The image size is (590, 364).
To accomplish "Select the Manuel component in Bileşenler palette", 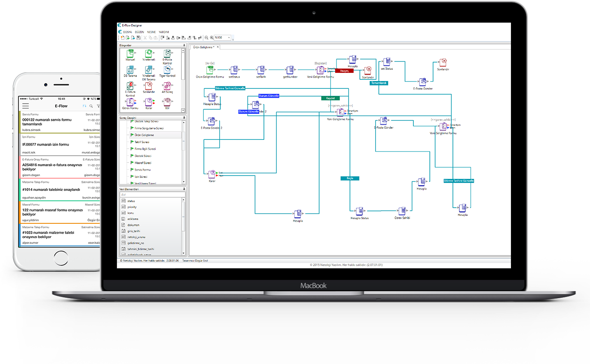I will coord(130,55).
